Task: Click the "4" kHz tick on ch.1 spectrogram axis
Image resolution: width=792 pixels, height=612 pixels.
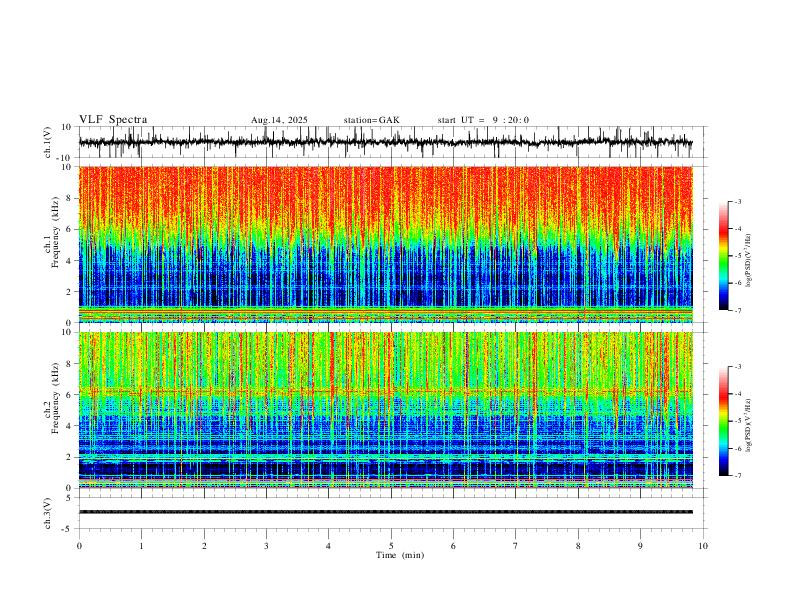Action: [x=69, y=261]
